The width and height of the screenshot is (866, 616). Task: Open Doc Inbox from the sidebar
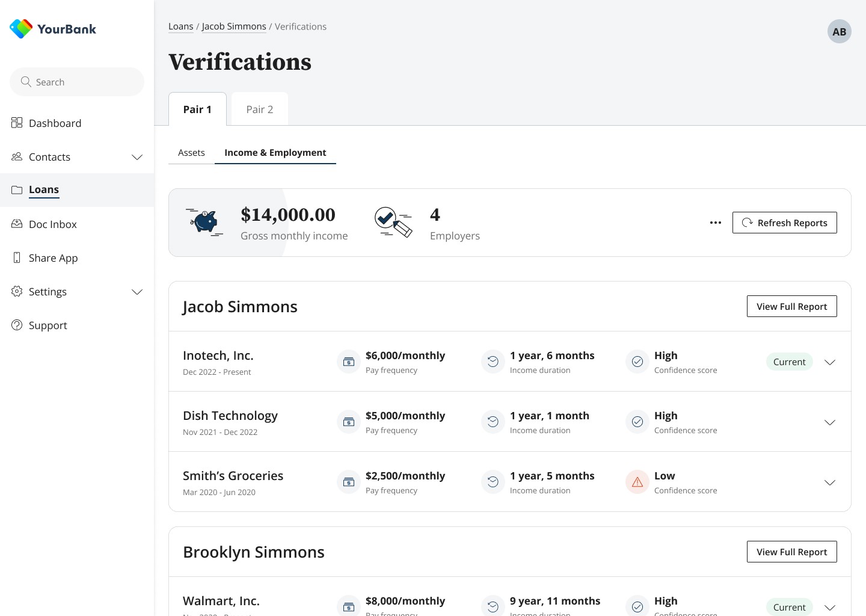[x=53, y=224]
